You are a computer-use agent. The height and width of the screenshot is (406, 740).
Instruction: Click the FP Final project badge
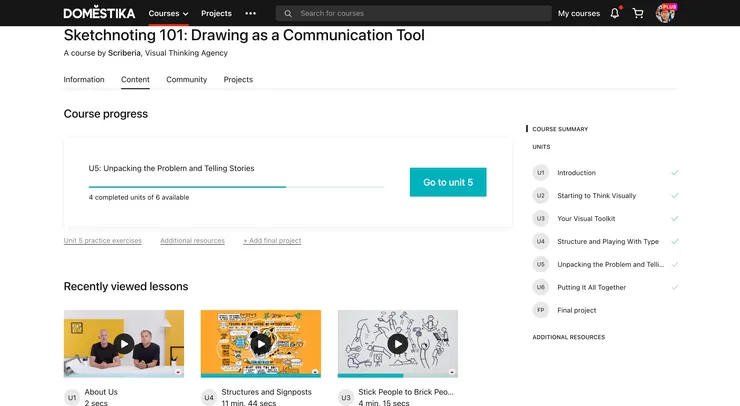541,310
